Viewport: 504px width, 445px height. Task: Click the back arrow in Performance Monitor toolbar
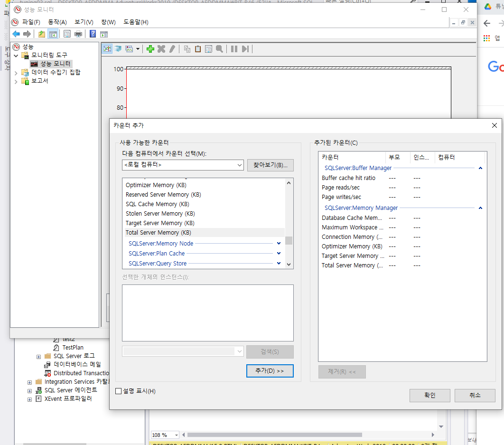coord(16,34)
